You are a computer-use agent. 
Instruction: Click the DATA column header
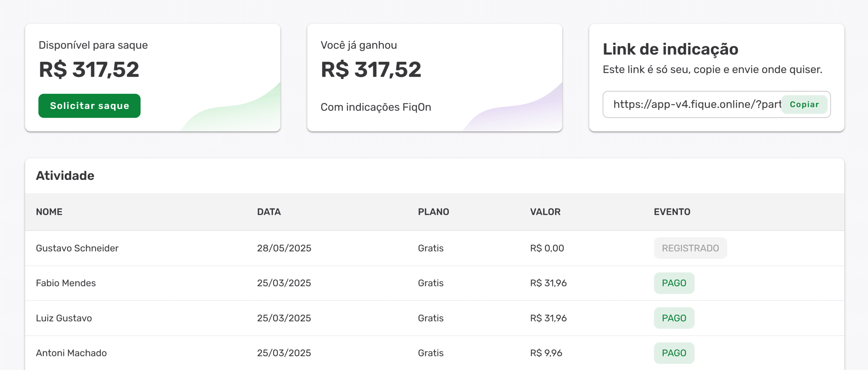pos(269,212)
